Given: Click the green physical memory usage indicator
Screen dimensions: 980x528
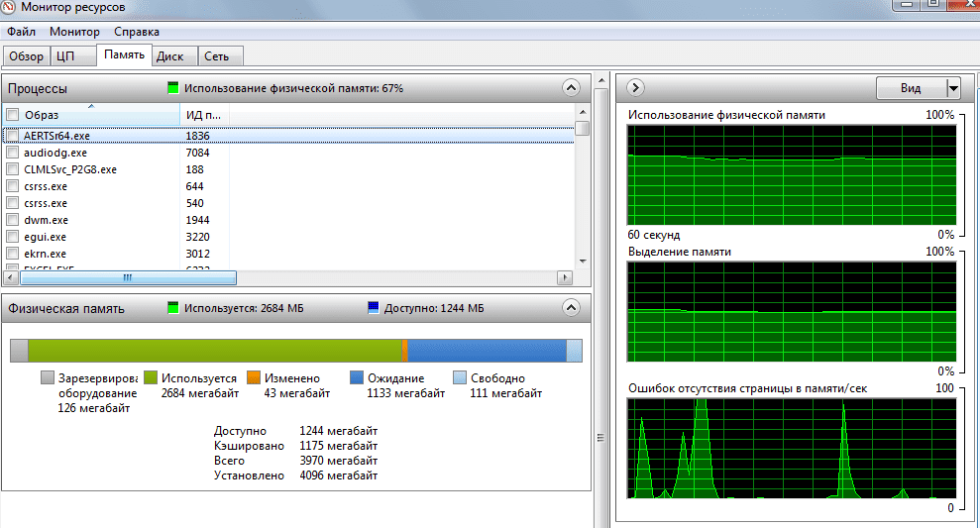Looking at the screenshot, I should (173, 88).
